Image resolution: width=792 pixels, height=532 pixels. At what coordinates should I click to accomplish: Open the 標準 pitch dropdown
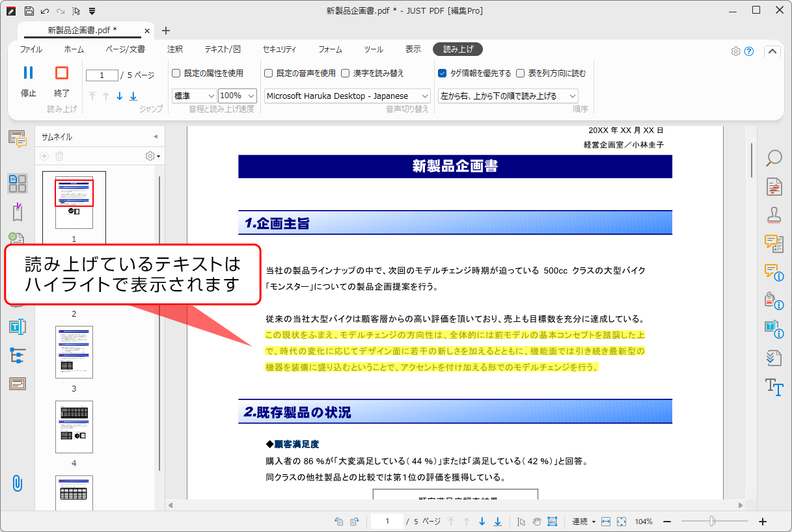point(194,96)
